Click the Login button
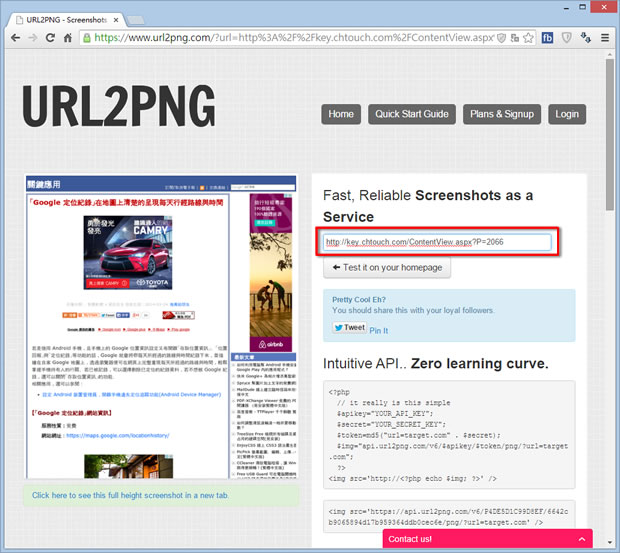This screenshot has height=553, width=620. click(567, 114)
